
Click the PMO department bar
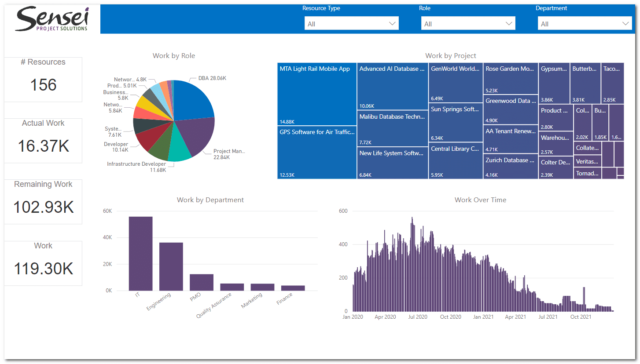202,282
